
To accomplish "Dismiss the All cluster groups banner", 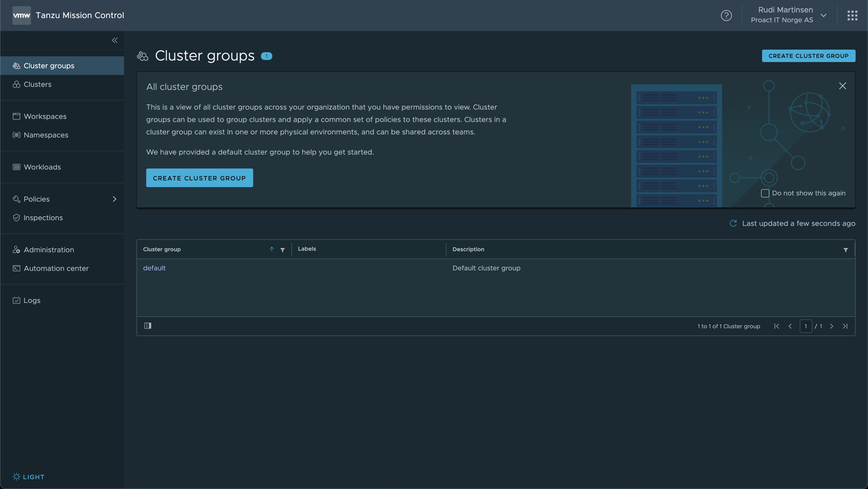I will point(842,86).
